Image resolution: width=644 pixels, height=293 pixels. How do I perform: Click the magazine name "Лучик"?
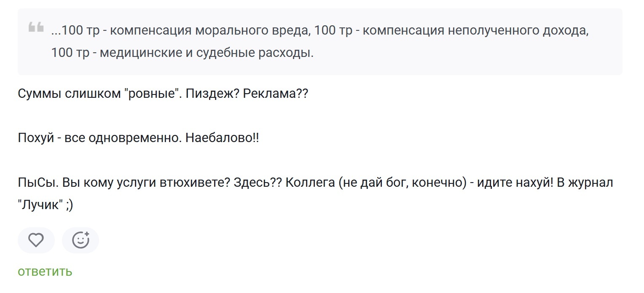pyautogui.click(x=40, y=205)
